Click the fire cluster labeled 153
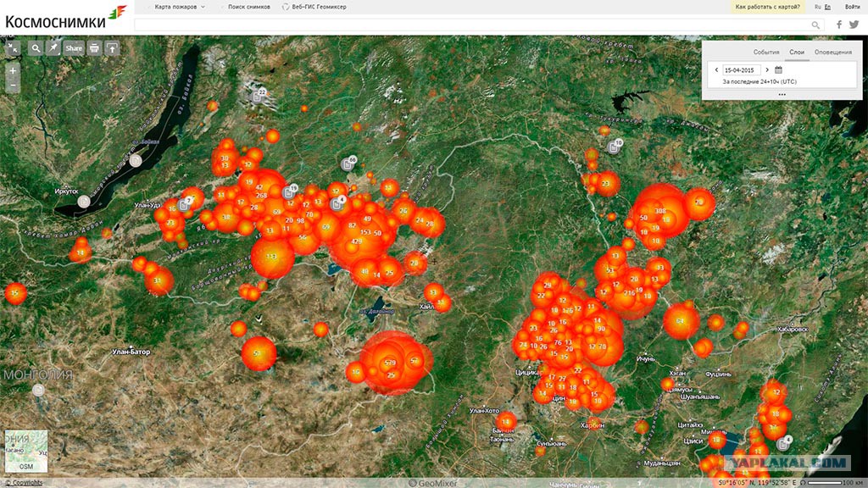 (x=365, y=232)
